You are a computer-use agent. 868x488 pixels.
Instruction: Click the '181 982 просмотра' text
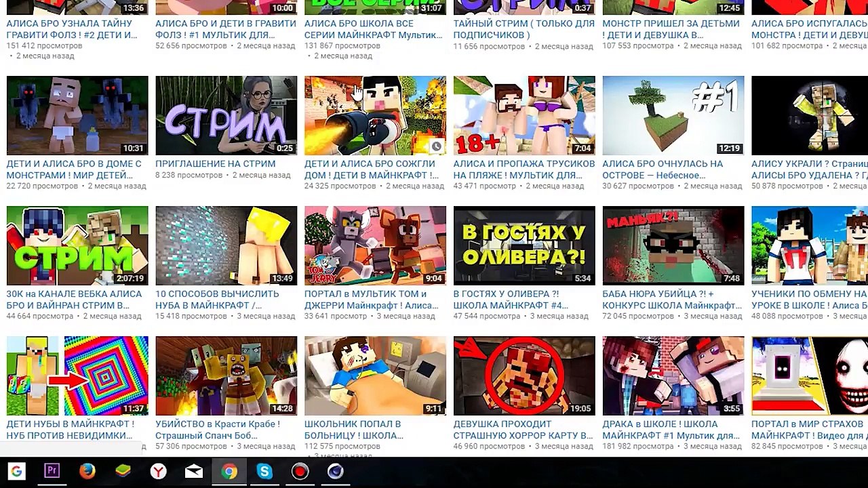click(638, 446)
